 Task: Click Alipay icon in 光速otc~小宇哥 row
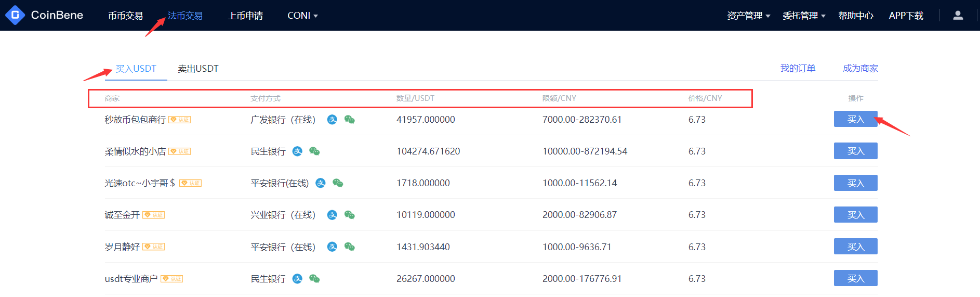pos(321,183)
